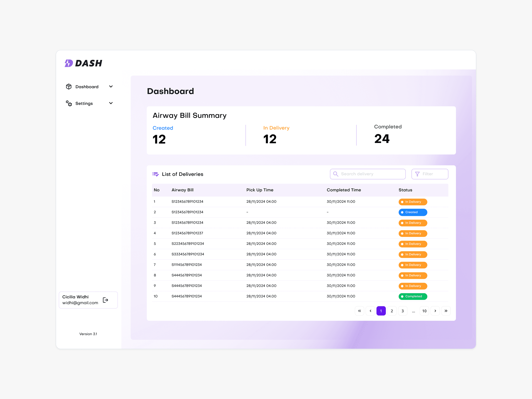The width and height of the screenshot is (532, 399).
Task: Select the Settings sidebar menu item
Action: point(84,103)
